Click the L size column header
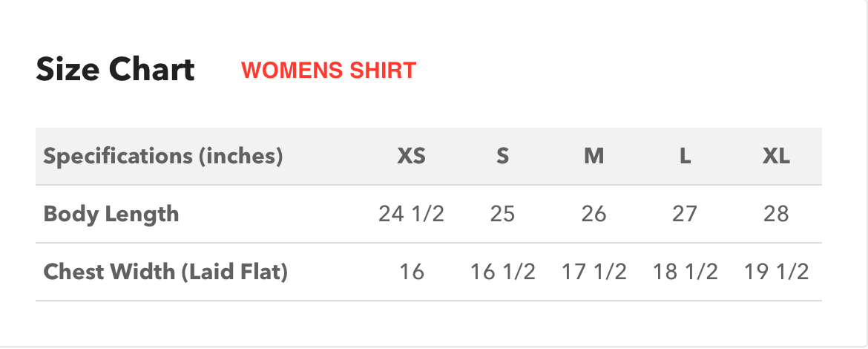This screenshot has height=349, width=868. click(x=685, y=157)
